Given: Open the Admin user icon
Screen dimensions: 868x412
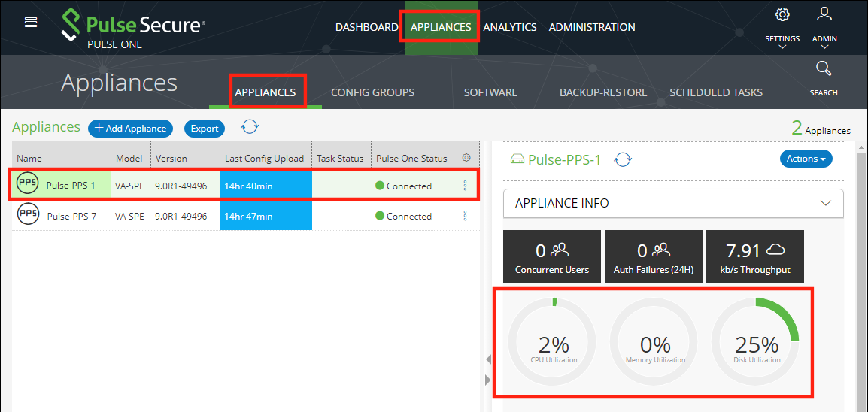Looking at the screenshot, I should [824, 14].
